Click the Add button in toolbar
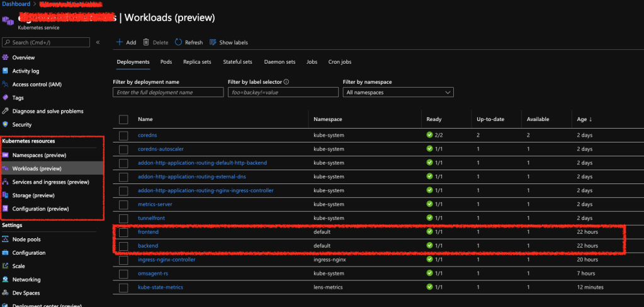644x307 pixels. coord(126,42)
